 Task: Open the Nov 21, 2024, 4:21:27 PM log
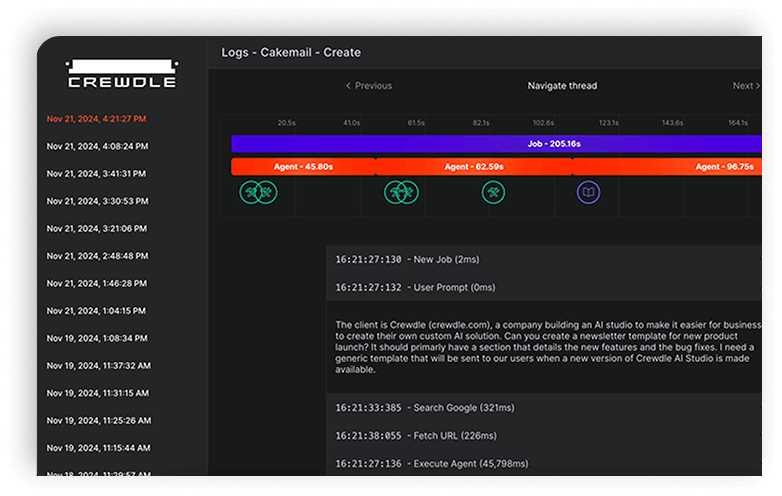tap(96, 119)
